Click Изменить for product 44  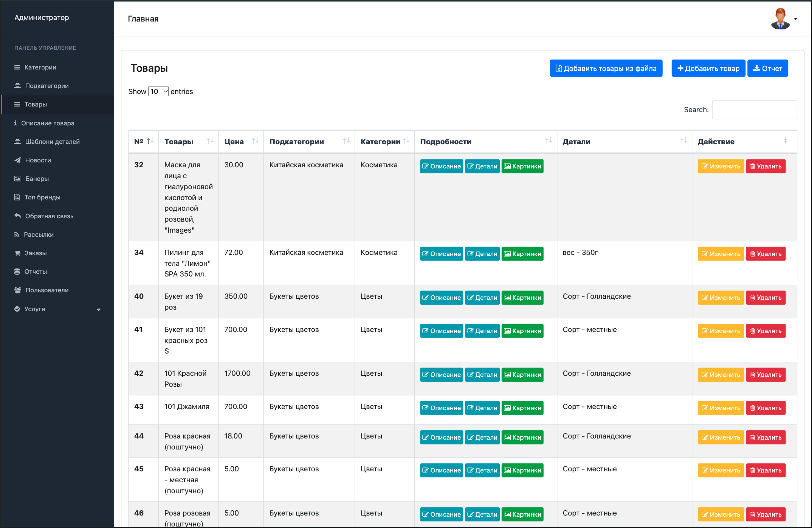coord(721,437)
